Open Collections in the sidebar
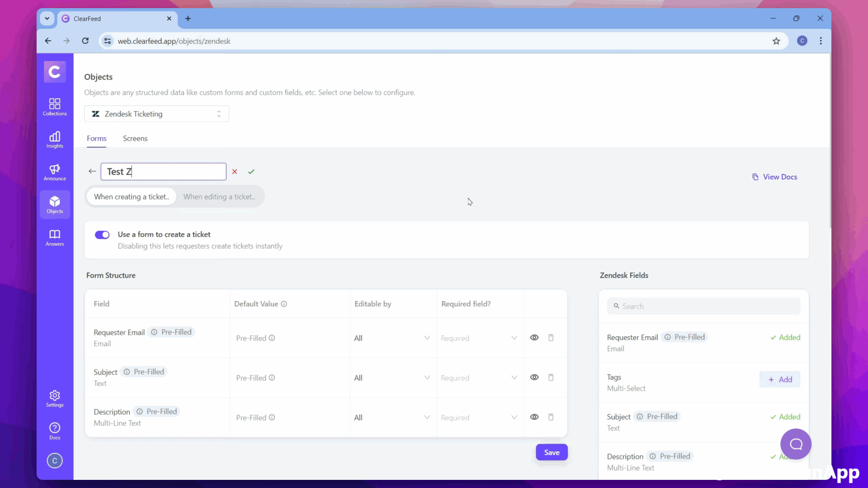The image size is (868, 488). point(55,107)
